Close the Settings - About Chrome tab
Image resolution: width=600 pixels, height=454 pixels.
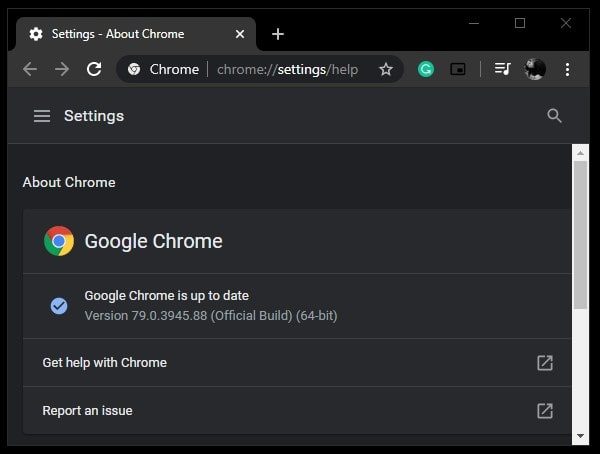[x=240, y=34]
